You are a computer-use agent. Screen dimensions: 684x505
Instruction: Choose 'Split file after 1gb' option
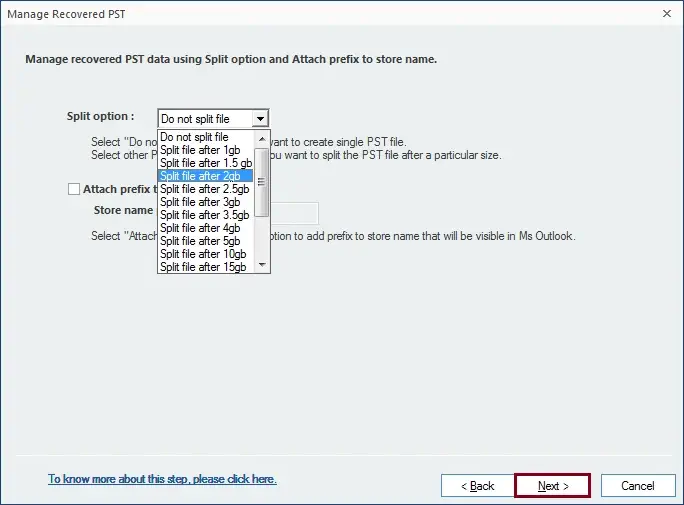pos(206,150)
